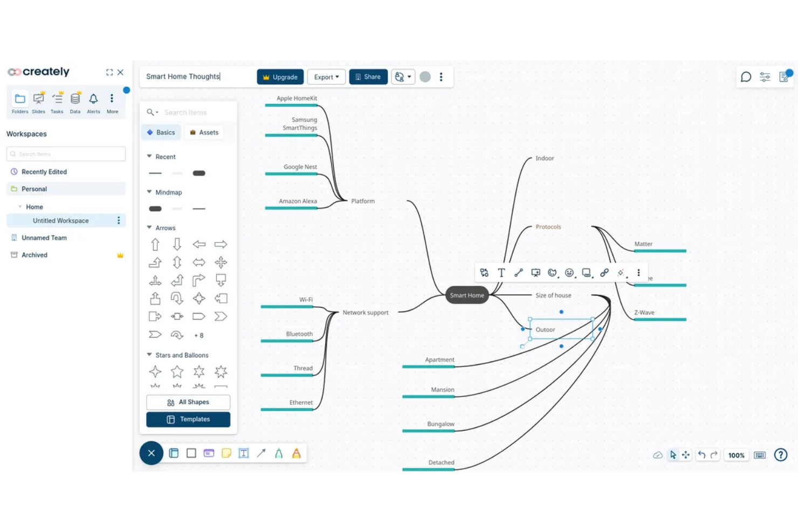798x532 pixels.
Task: Click the Upgrade button
Action: pos(280,77)
